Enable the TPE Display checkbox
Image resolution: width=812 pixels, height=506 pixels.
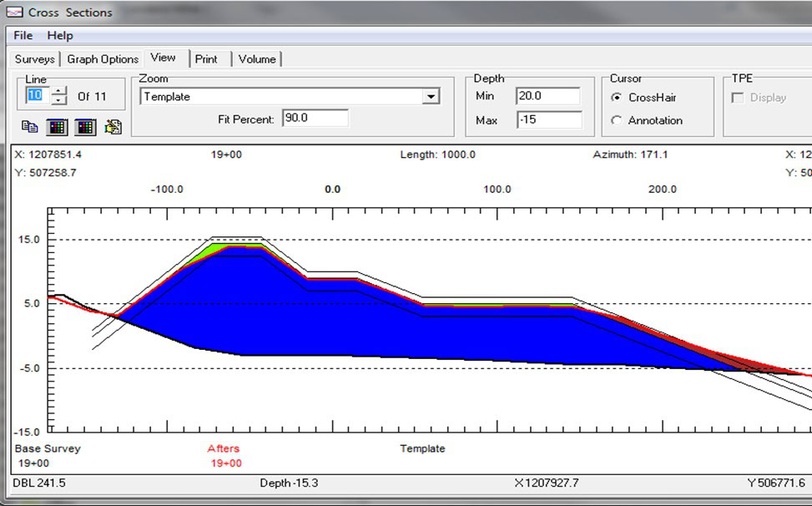[x=738, y=98]
